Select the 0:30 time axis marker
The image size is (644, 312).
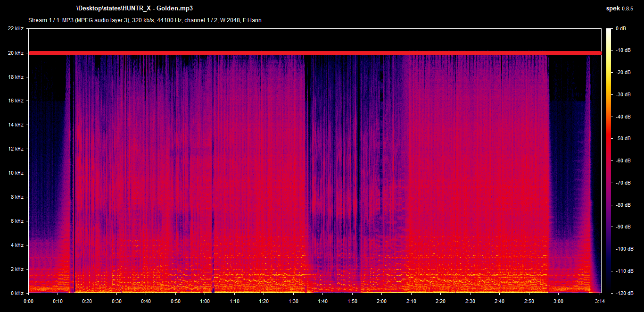coord(116,301)
